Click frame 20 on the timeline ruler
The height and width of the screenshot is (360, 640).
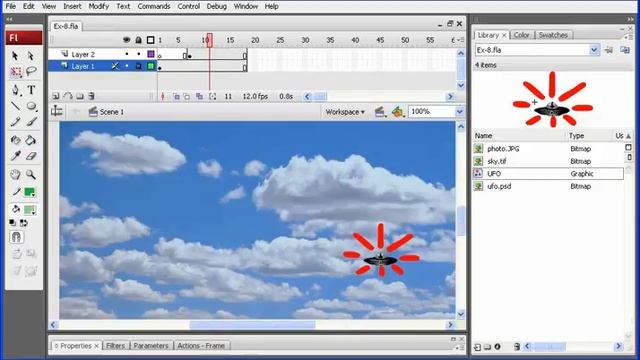tap(255, 40)
